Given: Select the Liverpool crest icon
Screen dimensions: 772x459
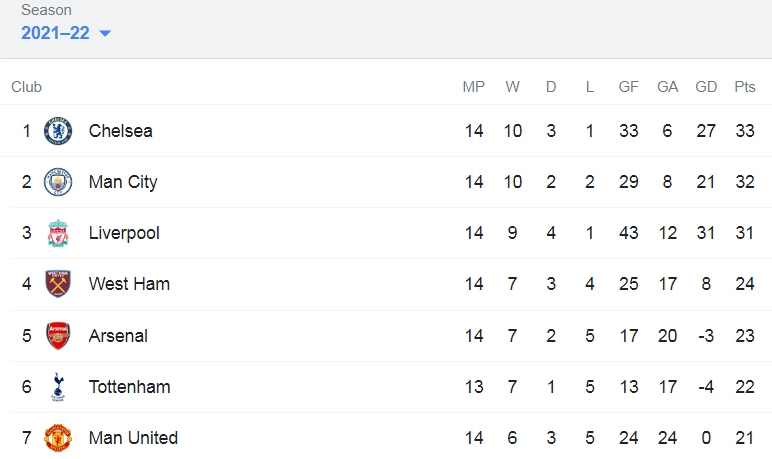Looking at the screenshot, I should (58, 233).
